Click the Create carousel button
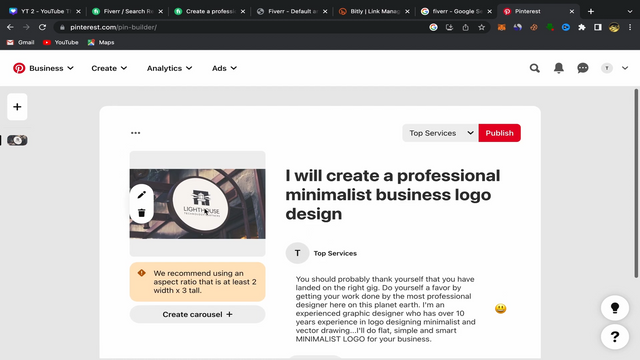The image size is (640, 360). [x=198, y=314]
